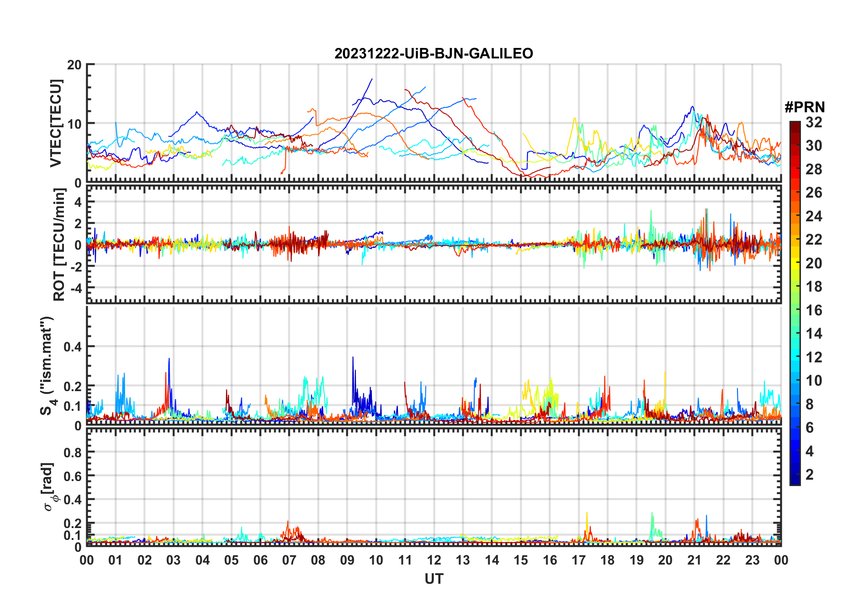Click the colorbar tick label 8
Image resolution: width=868 pixels, height=607 pixels.
pos(810,404)
